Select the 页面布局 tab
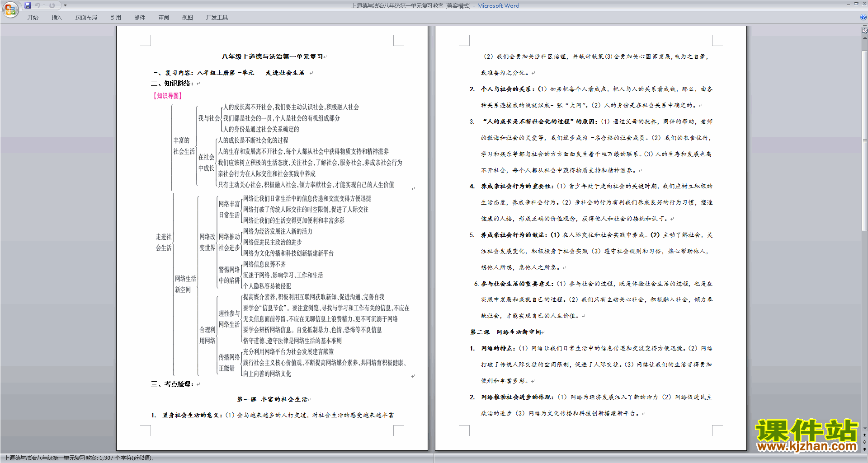 click(x=86, y=18)
